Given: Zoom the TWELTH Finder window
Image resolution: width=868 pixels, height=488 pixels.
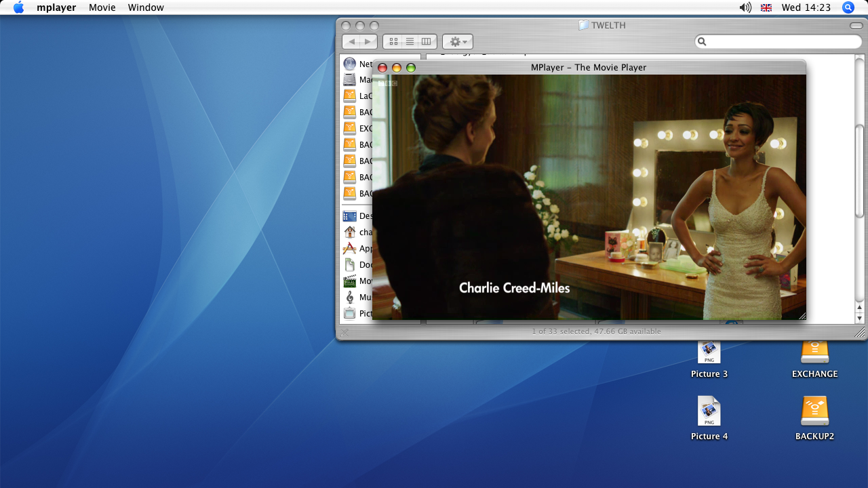Looking at the screenshot, I should pyautogui.click(x=374, y=26).
